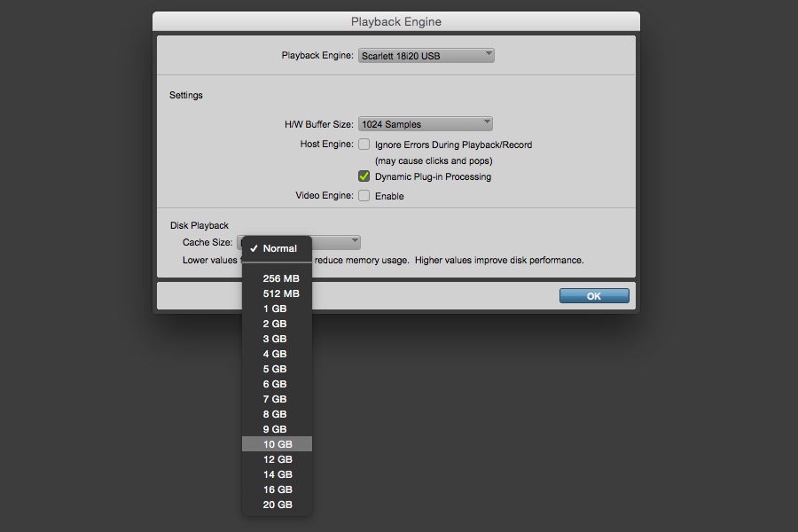Choose 256 MB cache size
The width and height of the screenshot is (798, 532).
pos(281,278)
